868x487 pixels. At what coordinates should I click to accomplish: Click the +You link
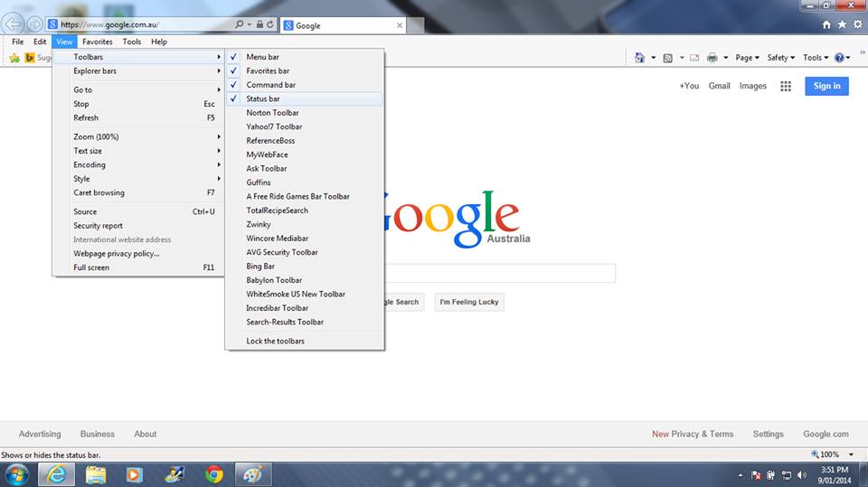point(689,86)
